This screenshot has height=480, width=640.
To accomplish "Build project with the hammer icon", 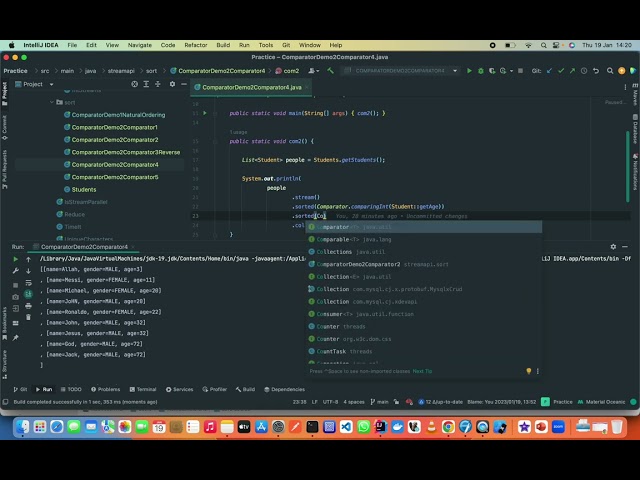I will tap(330, 71).
